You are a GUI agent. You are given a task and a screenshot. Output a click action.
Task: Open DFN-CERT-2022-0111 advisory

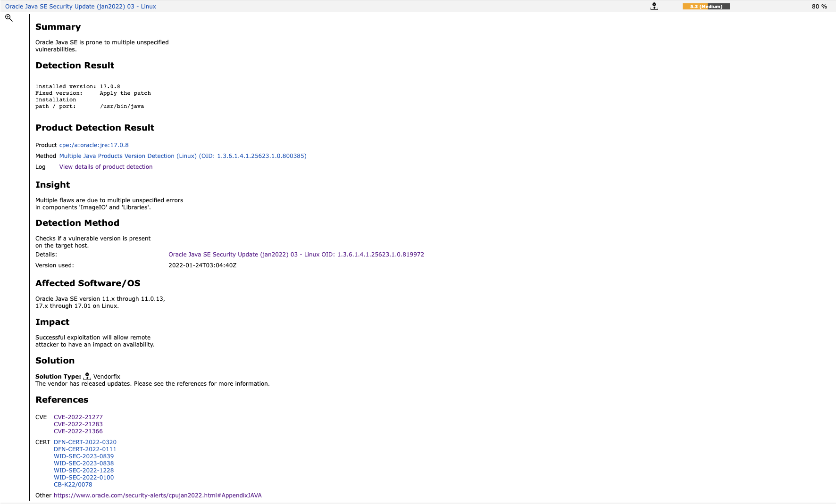pos(85,449)
